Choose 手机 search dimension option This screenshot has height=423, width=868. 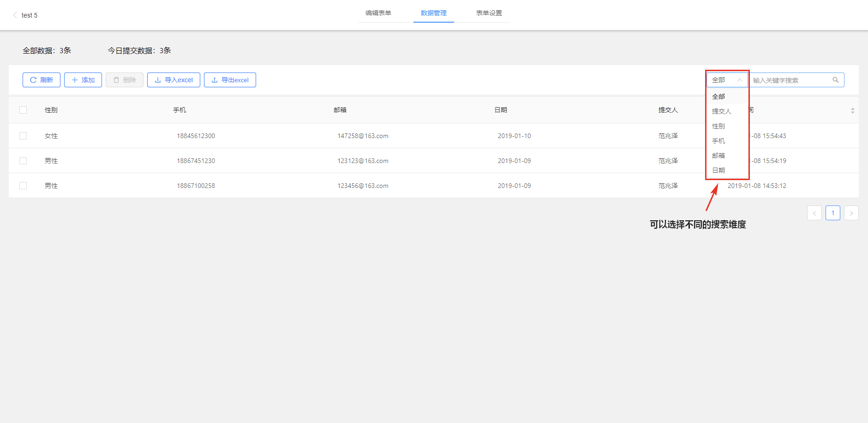(x=727, y=141)
